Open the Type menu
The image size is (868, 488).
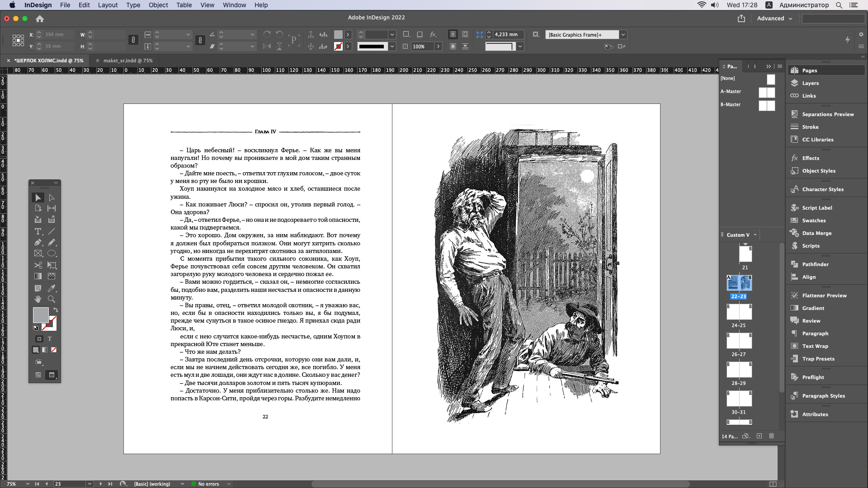tap(133, 5)
